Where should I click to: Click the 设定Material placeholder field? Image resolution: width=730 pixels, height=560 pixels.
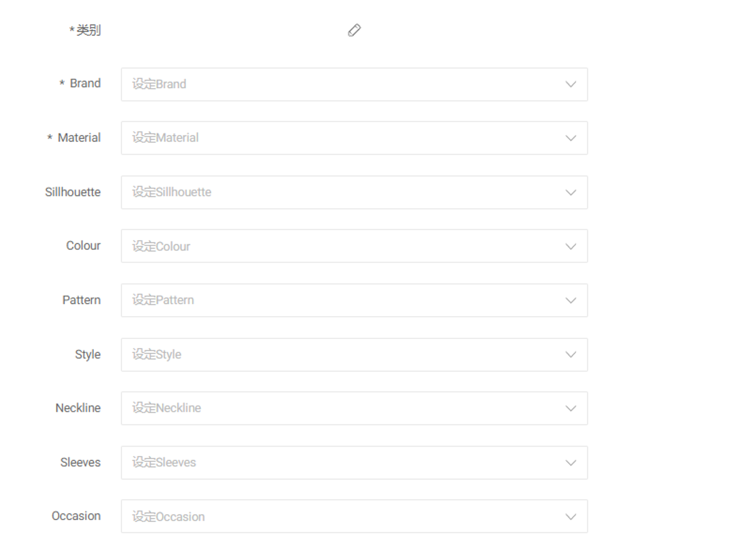pos(354,138)
